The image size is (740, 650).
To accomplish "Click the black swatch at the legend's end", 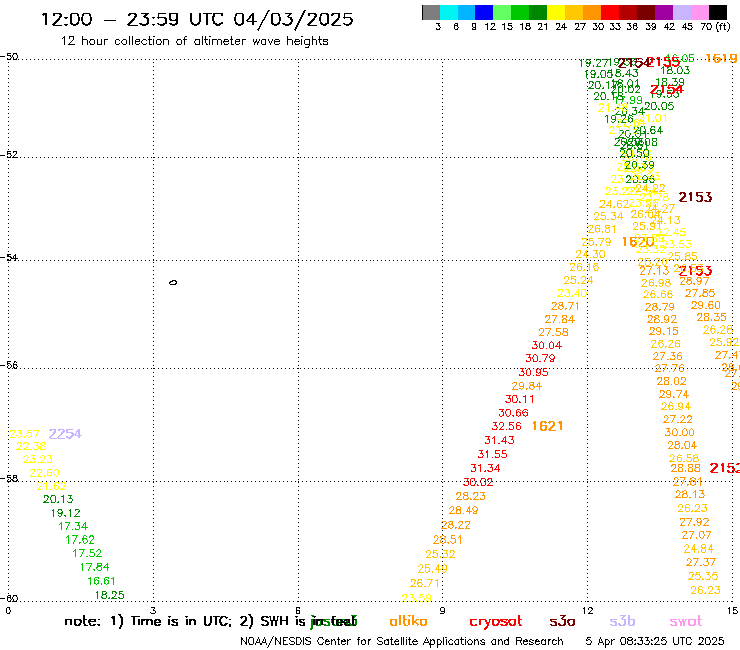I will (718, 12).
